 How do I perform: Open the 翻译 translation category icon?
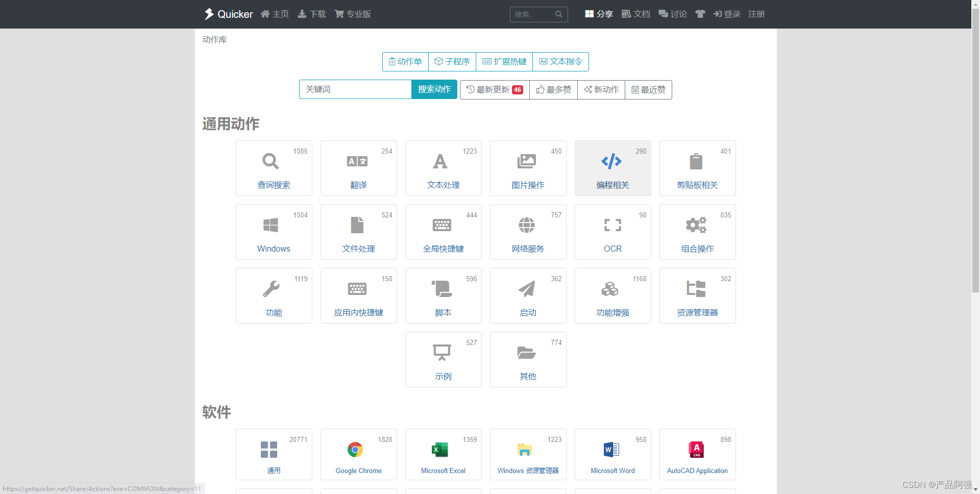(357, 161)
